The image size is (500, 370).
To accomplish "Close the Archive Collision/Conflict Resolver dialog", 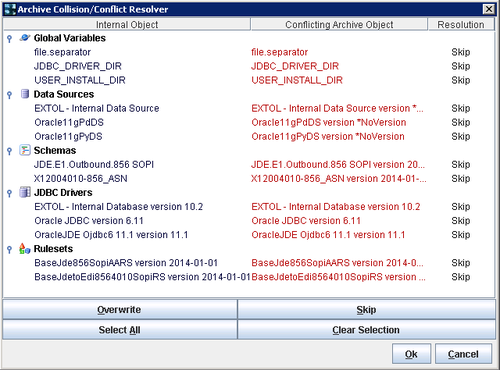I will point(489,9).
